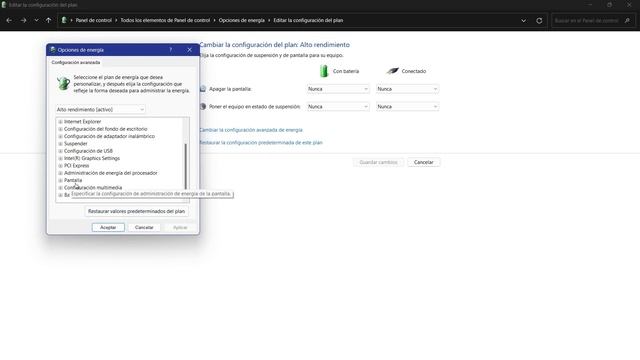Click 'Restaurar valores predeterminados del plan' button
The height and width of the screenshot is (360, 640).
coord(136,211)
